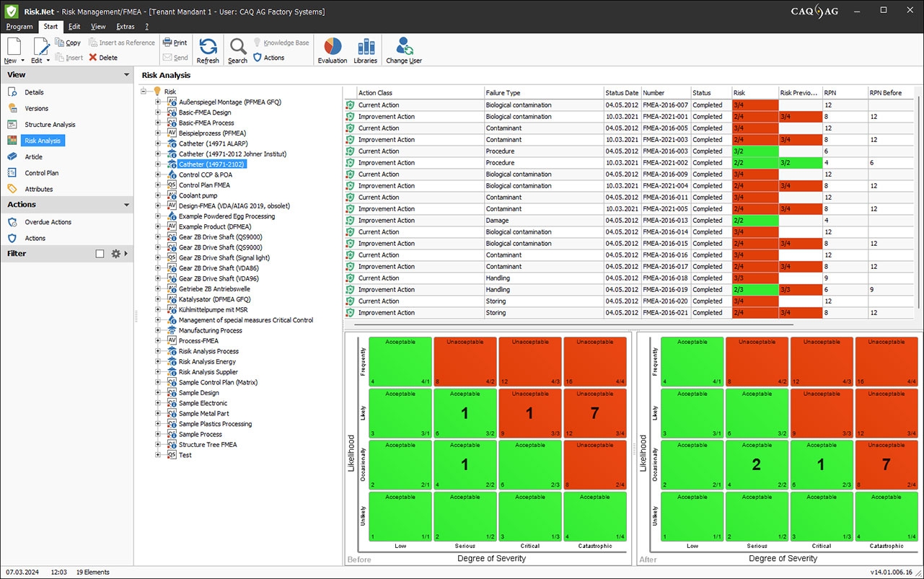Screen dimensions: 924x579
Task: Open the Libraries books tool
Action: point(366,50)
